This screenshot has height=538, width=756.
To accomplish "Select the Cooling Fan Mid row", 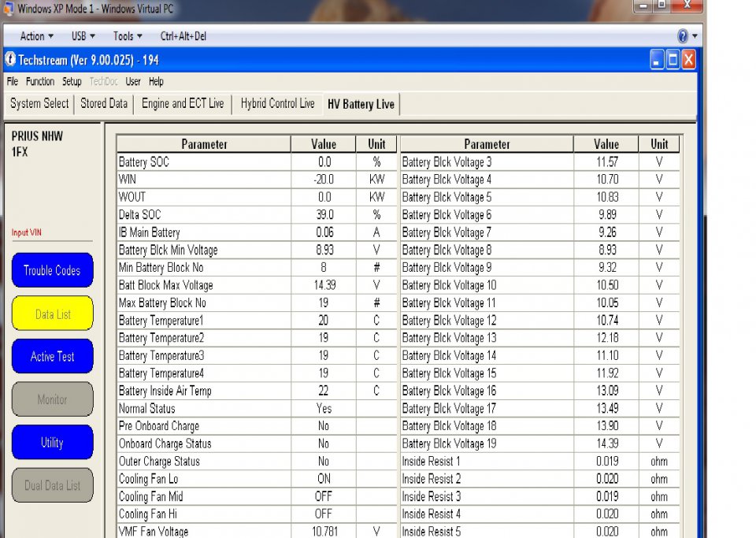I will coord(257,496).
